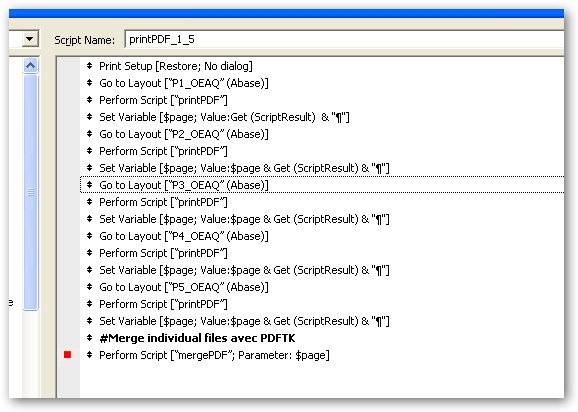The height and width of the screenshot is (412, 578).
Task: Click the reorder handle of Go to Layout P5_OEAQ
Action: pos(89,287)
